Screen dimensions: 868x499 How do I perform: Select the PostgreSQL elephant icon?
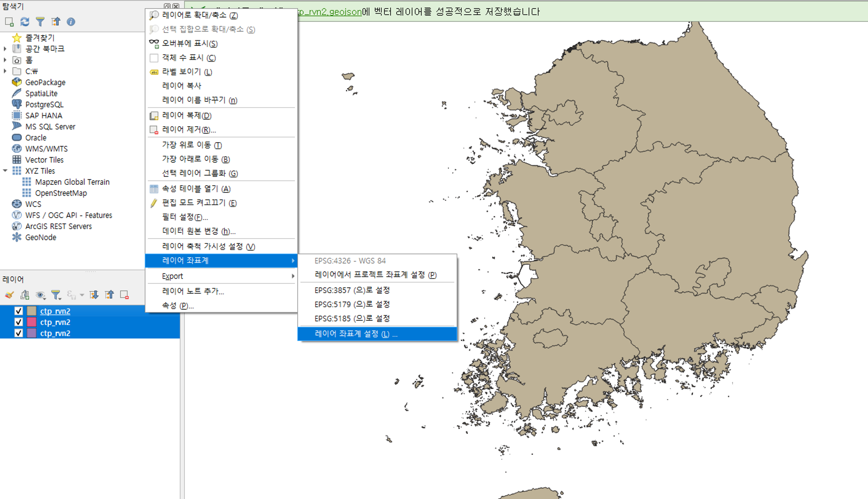tap(17, 104)
